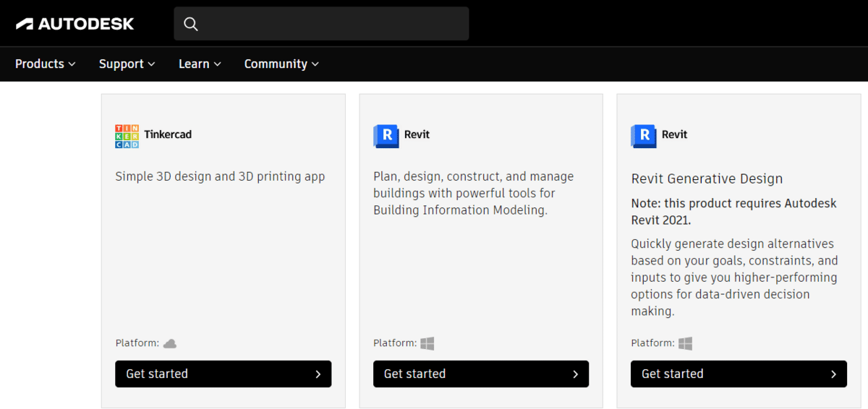Click the cloud platform icon on the Tinkercad card
The width and height of the screenshot is (868, 409).
[x=170, y=343]
